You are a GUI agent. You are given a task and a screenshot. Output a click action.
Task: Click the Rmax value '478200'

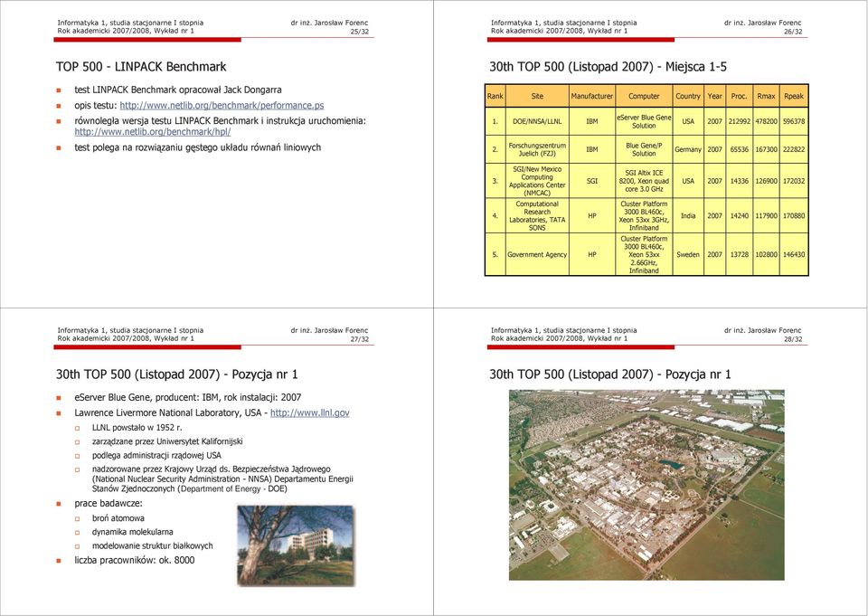(x=766, y=121)
